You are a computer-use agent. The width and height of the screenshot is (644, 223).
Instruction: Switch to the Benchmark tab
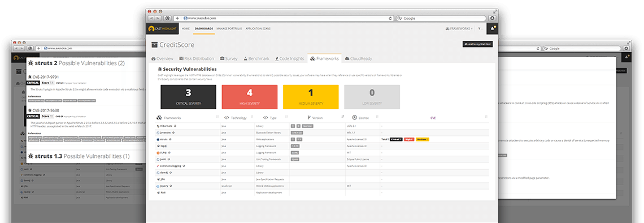[256, 58]
